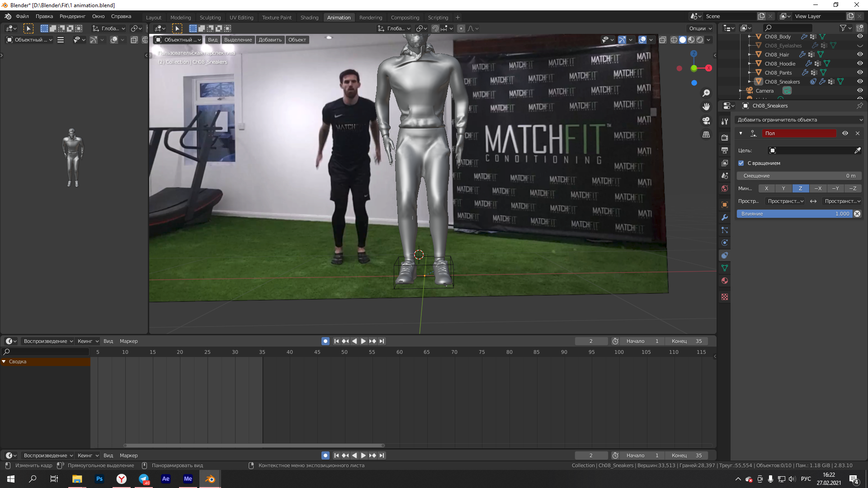Viewport: 868px width, 488px height.
Task: Switch to the Shading workspace tab
Action: [310, 18]
